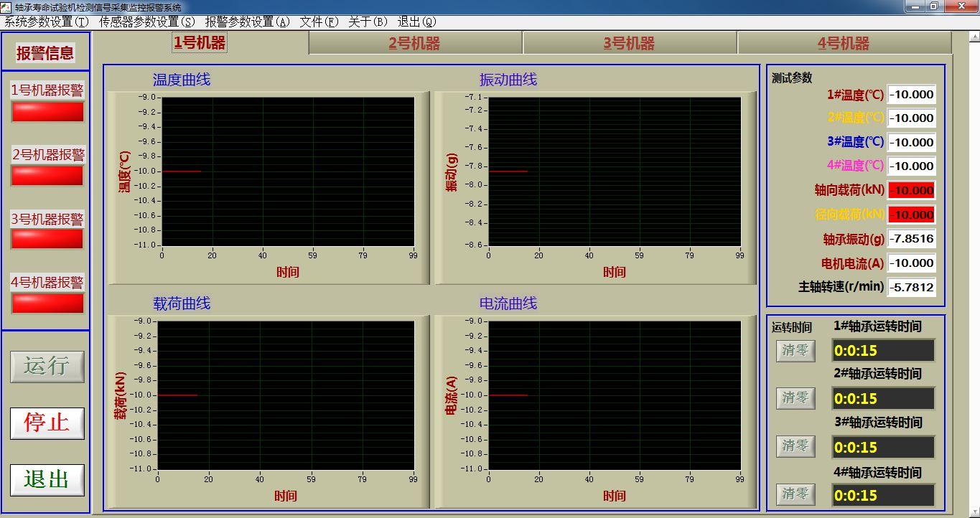Click the 电流(A) vertical axis label
Viewport: 980px width, 518px height.
click(452, 395)
